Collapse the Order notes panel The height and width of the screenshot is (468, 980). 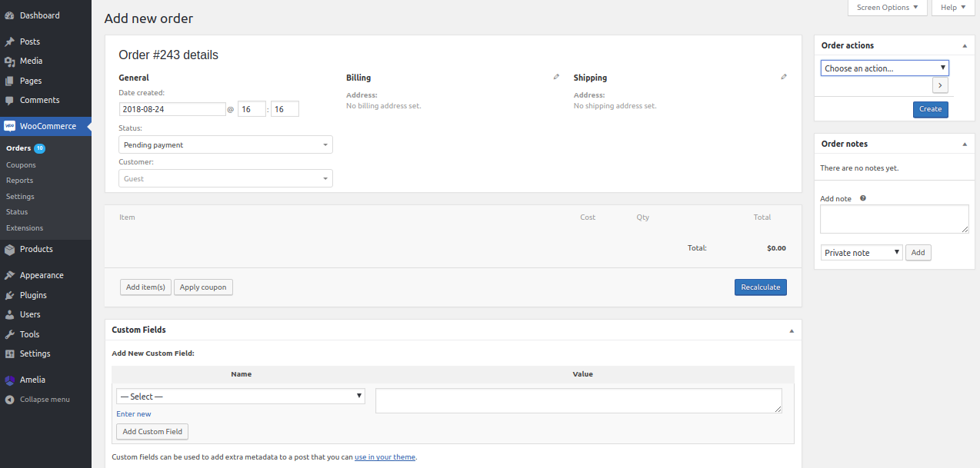(964, 144)
